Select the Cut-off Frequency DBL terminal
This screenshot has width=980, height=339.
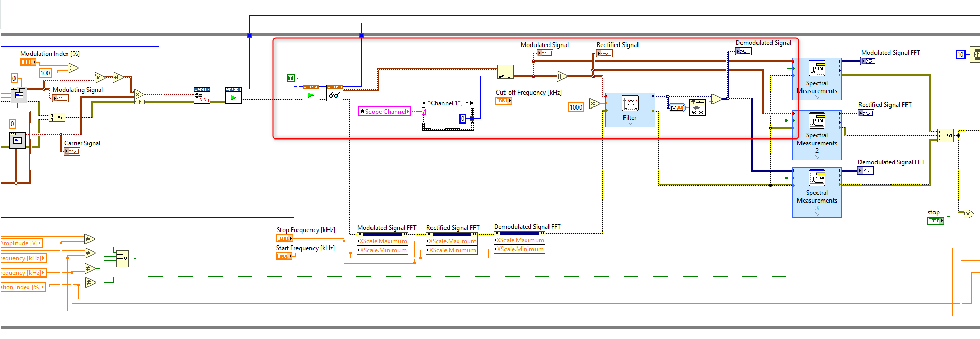pyautogui.click(x=503, y=101)
